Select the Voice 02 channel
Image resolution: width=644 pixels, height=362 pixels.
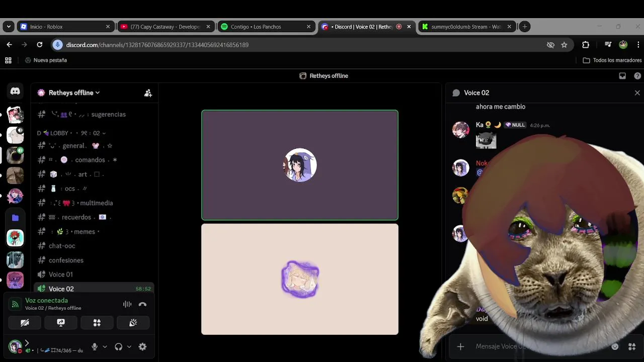tap(94, 289)
